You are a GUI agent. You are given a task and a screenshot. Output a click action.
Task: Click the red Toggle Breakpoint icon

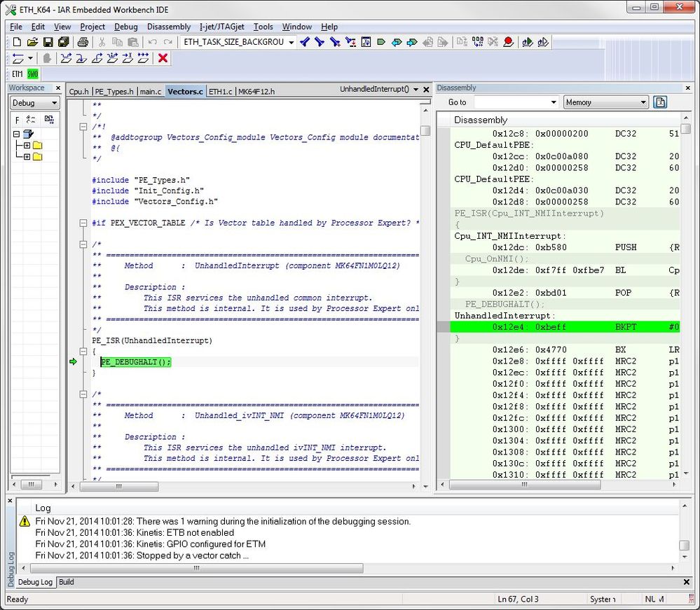coord(508,43)
